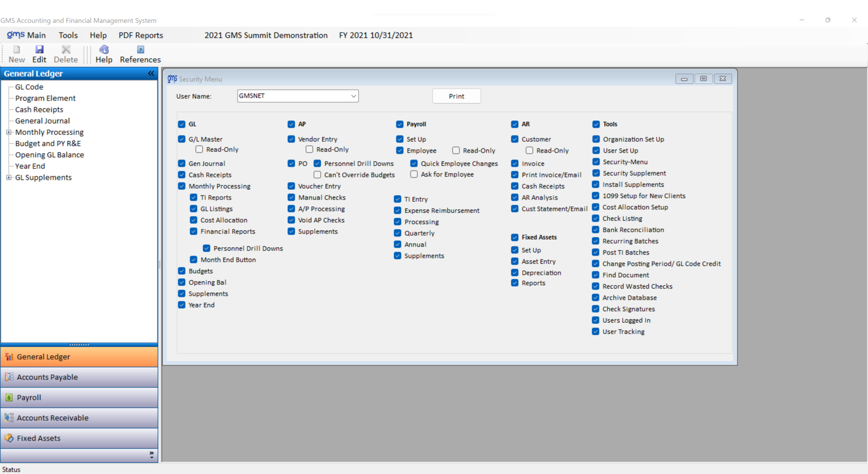868x474 pixels.
Task: Check Can't Override Budgets option
Action: coord(317,175)
